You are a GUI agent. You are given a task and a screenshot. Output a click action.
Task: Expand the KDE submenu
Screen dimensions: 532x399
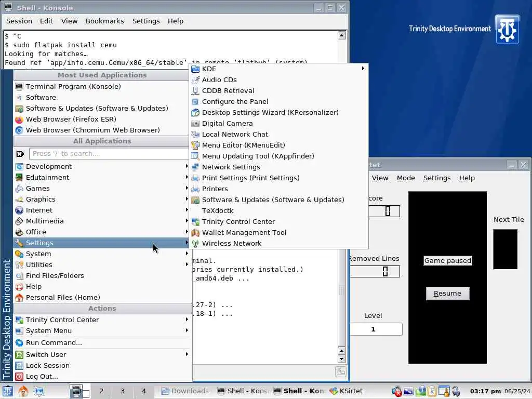point(279,69)
